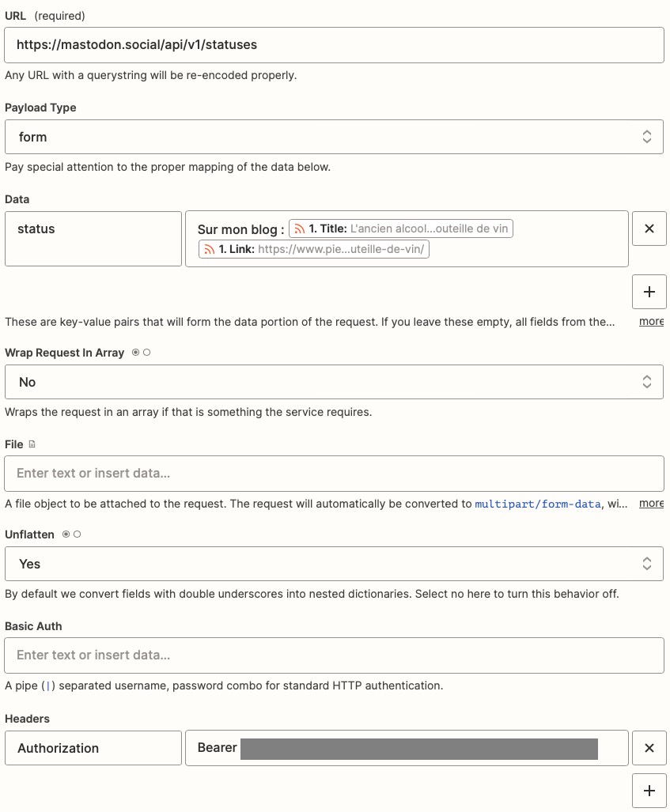This screenshot has width=670, height=812.
Task: Open the Payload Type dropdown
Action: (x=334, y=137)
